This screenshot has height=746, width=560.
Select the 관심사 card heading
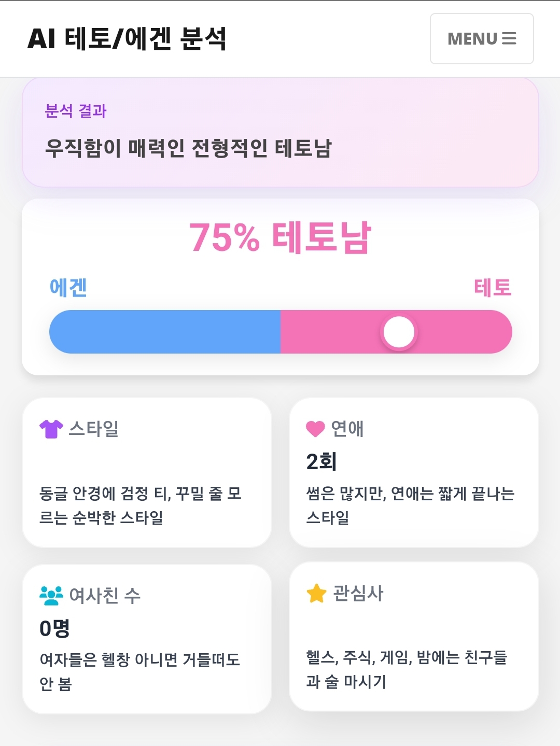[358, 594]
